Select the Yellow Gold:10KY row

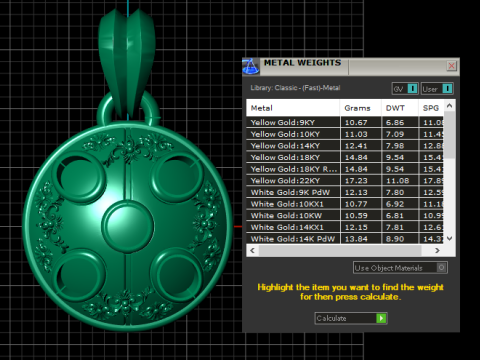point(345,134)
